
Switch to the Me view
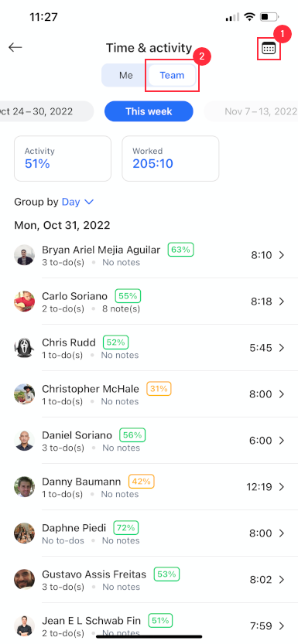coord(125,75)
